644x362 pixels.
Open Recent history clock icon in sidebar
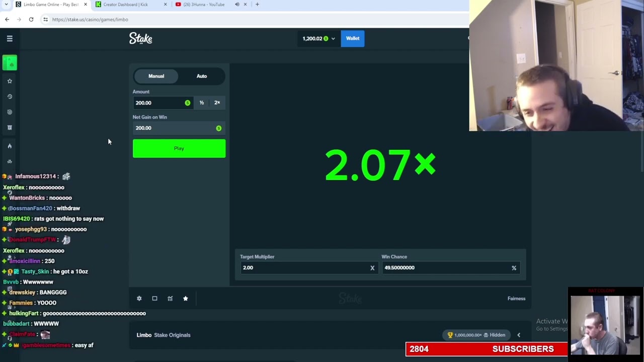tap(10, 97)
